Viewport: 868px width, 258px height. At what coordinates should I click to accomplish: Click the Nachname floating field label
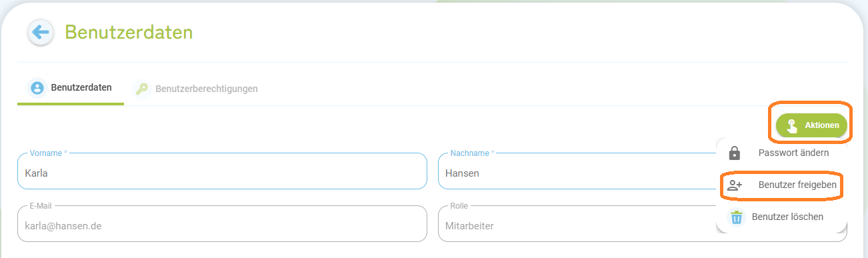[x=473, y=153]
